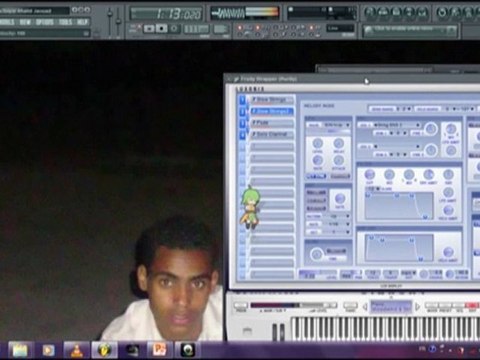Toggle the bottom arpeggiator mode button in Purity
The height and width of the screenshot is (360, 480).
point(316,208)
